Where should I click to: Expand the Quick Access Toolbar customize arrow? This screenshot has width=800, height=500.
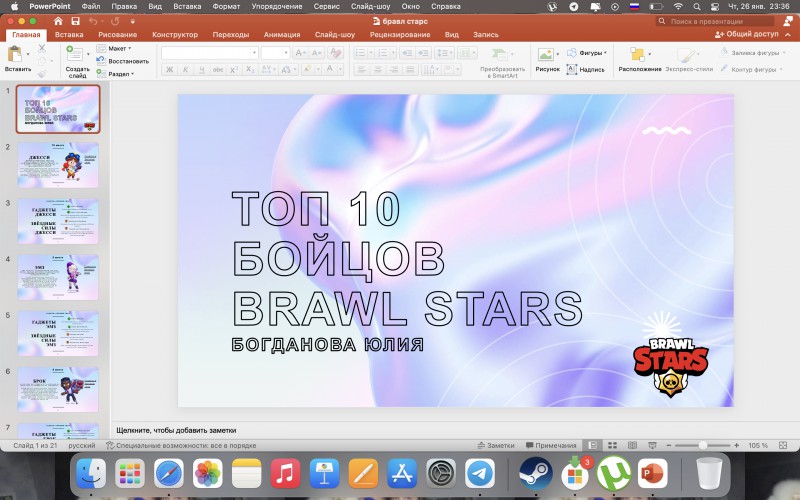coord(133,21)
